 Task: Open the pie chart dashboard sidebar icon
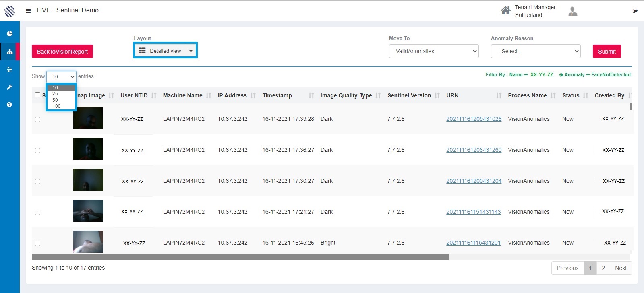point(10,34)
